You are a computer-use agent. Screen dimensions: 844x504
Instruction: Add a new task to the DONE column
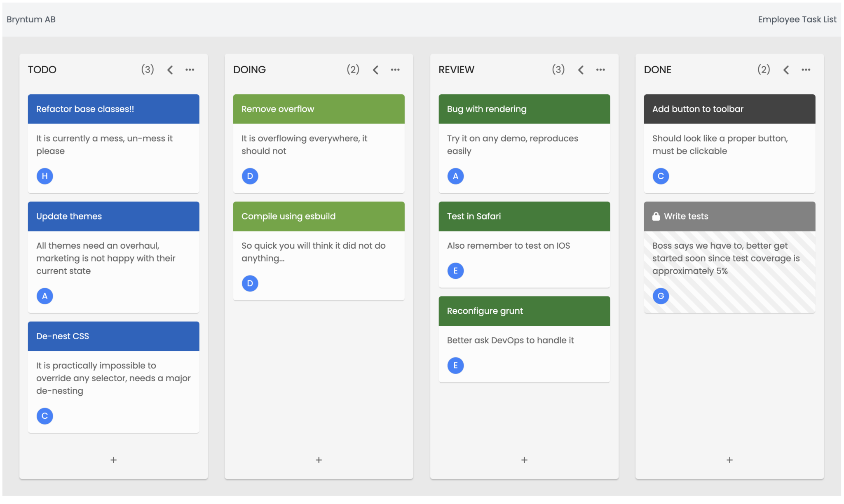(729, 460)
